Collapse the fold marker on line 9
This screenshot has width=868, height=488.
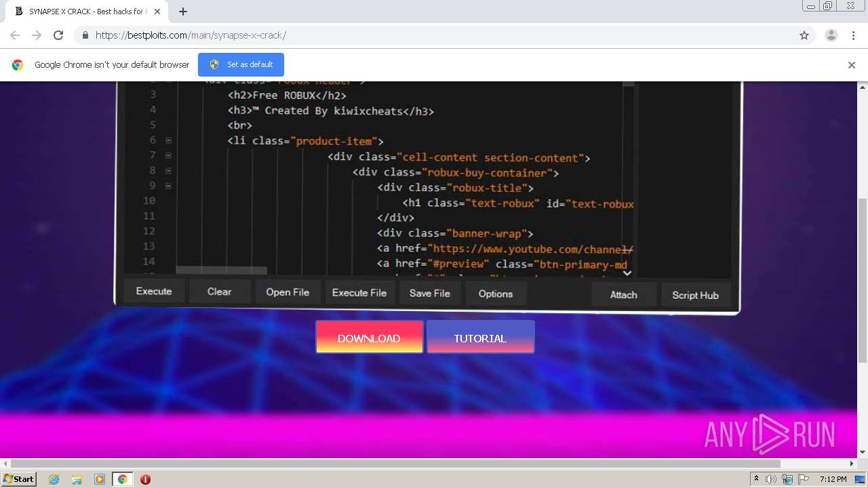(168, 186)
